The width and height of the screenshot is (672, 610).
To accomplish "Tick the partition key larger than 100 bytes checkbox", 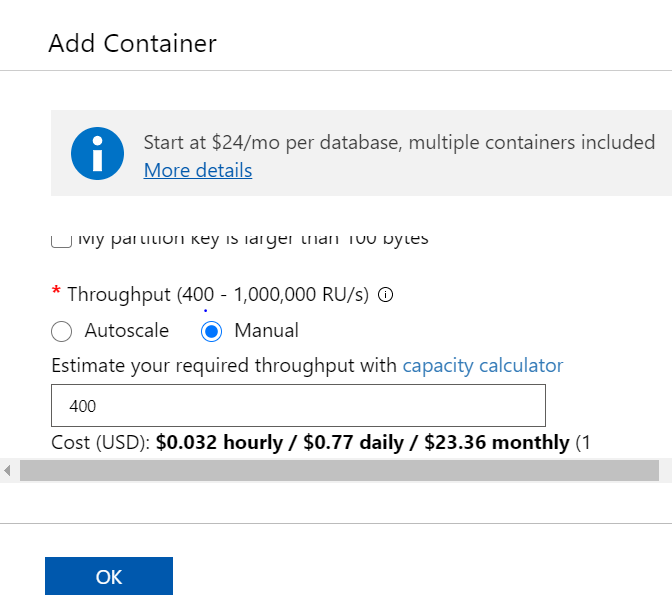I will coord(61,240).
